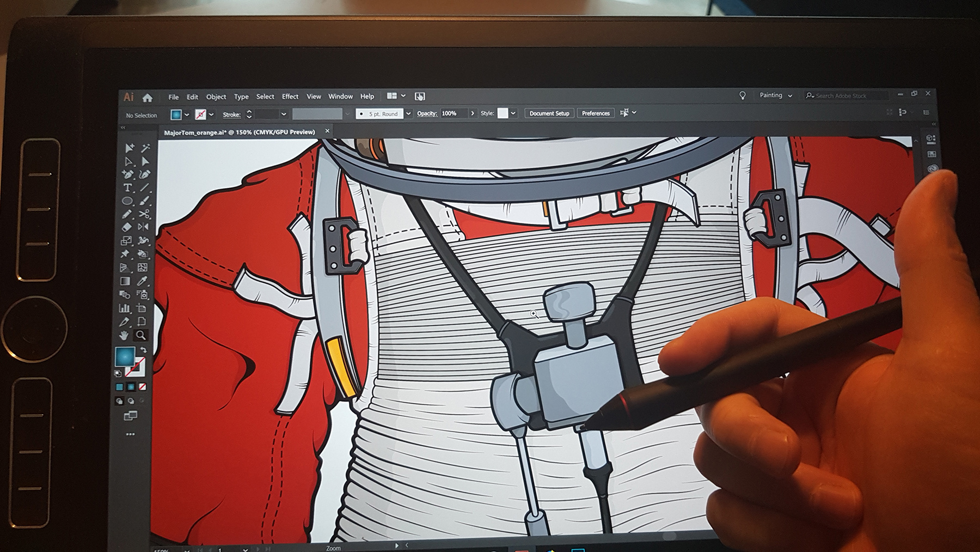The image size is (980, 552).
Task: Set paint mode to Gradient
Action: click(x=131, y=387)
